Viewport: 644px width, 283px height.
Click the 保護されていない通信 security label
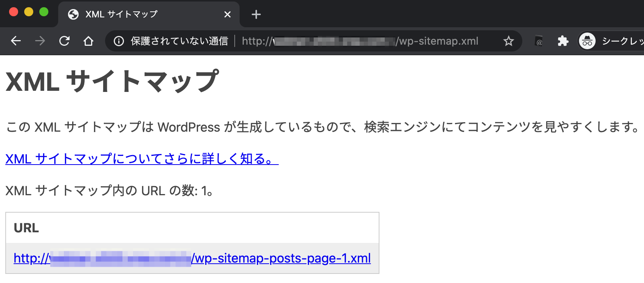coord(180,41)
